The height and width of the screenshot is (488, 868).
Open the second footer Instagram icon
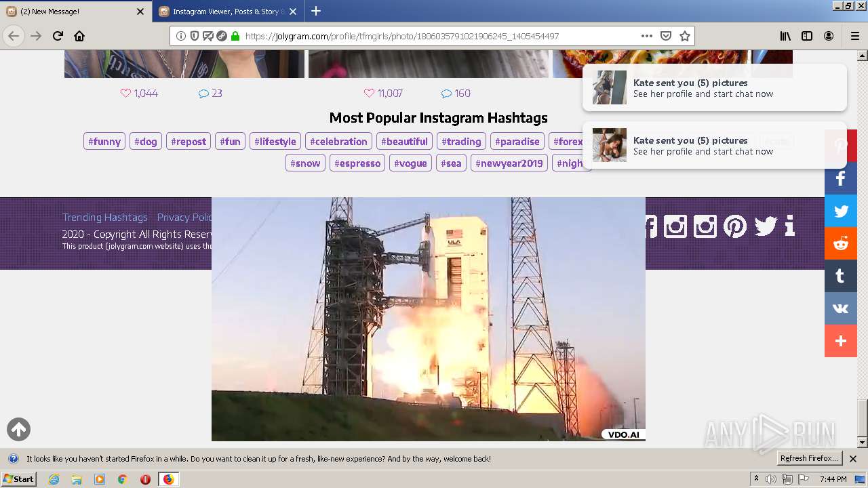pyautogui.click(x=705, y=226)
